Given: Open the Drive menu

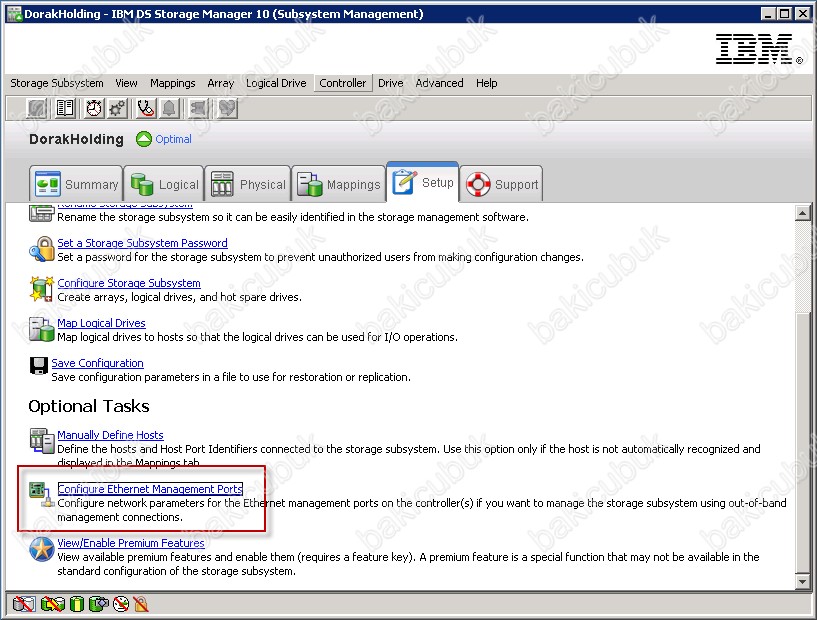Looking at the screenshot, I should pyautogui.click(x=391, y=83).
